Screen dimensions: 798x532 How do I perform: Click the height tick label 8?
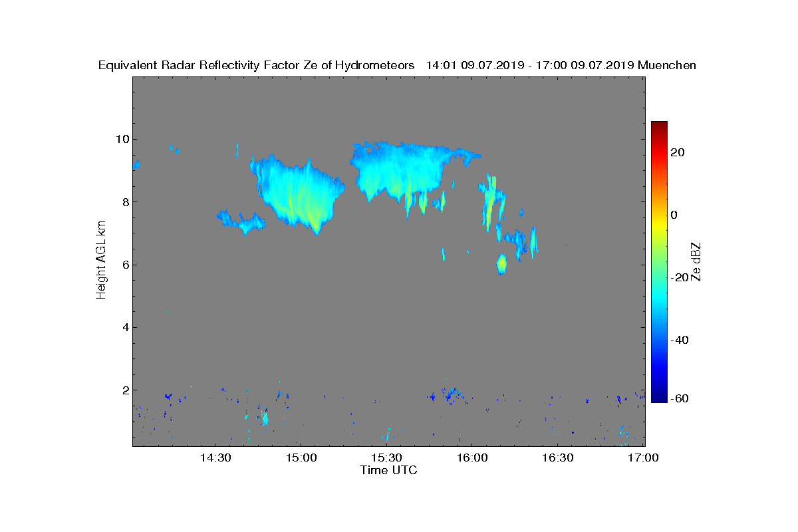coord(124,201)
